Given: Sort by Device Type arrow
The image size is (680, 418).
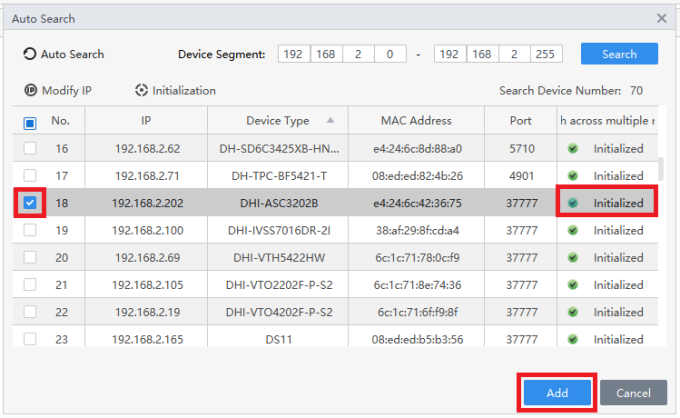Looking at the screenshot, I should 330,120.
